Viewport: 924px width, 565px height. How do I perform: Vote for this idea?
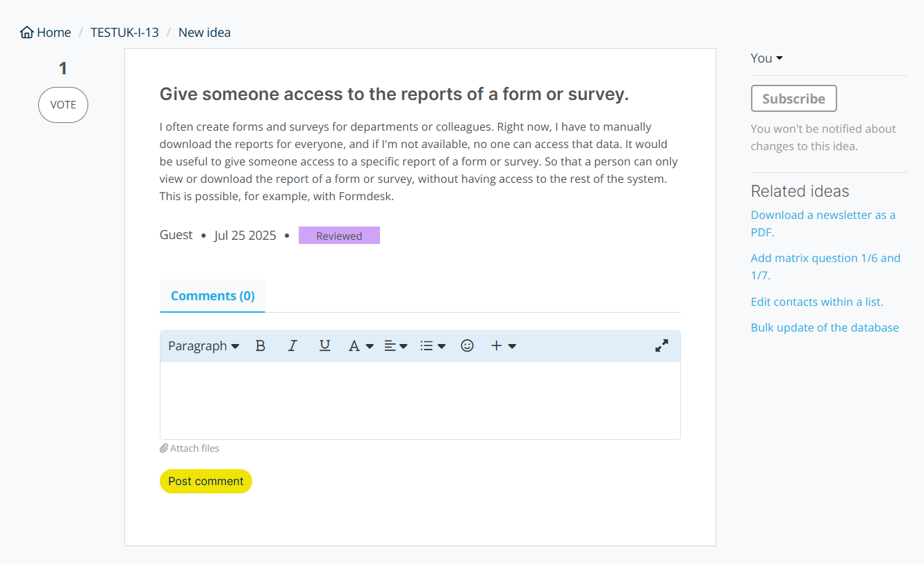tap(63, 105)
